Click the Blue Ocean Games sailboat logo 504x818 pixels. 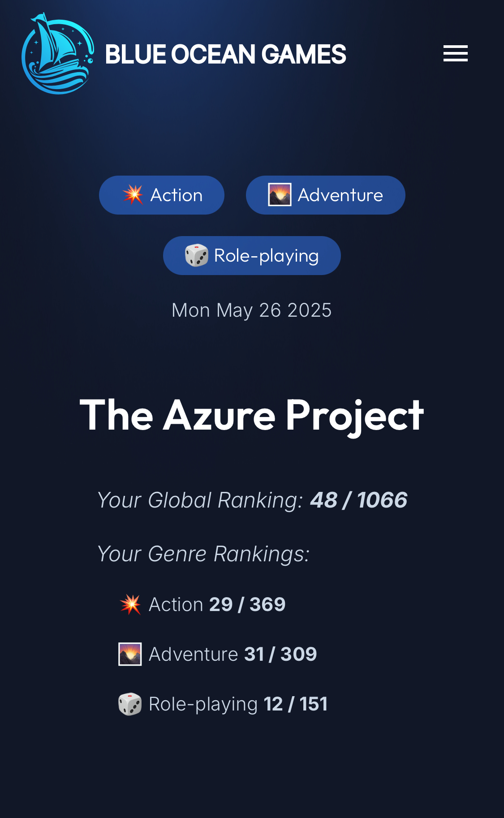point(58,54)
